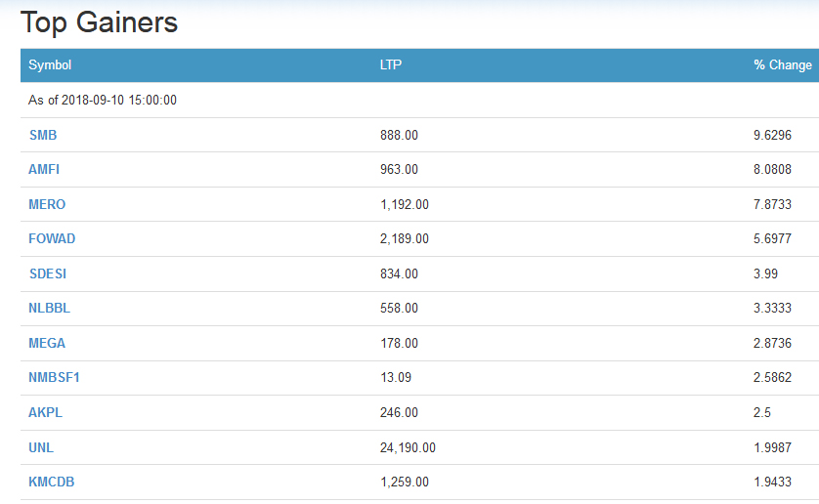
Task: Click the 9.6296 percent change cell
Action: 772,135
